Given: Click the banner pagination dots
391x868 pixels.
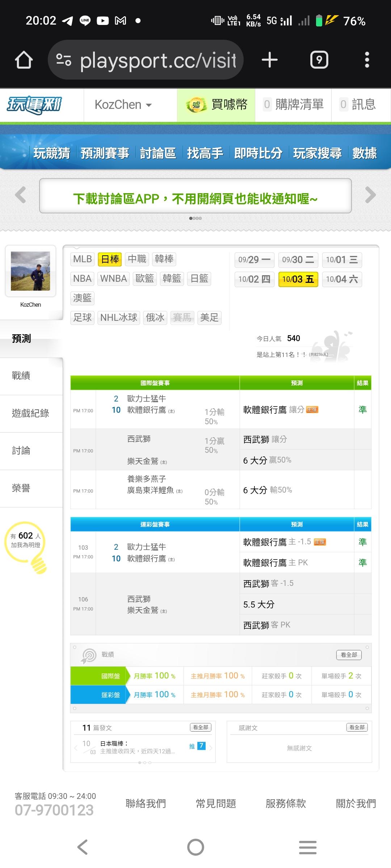Looking at the screenshot, I should 195,218.
